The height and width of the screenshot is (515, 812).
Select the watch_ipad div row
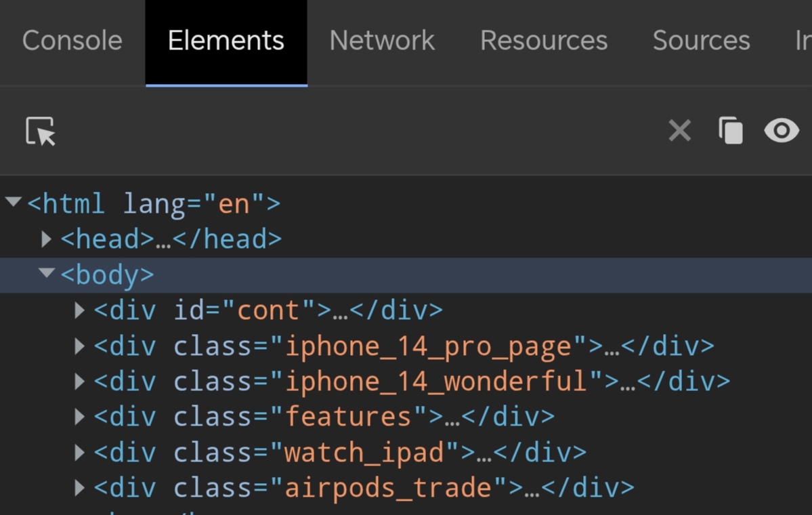coord(406,453)
